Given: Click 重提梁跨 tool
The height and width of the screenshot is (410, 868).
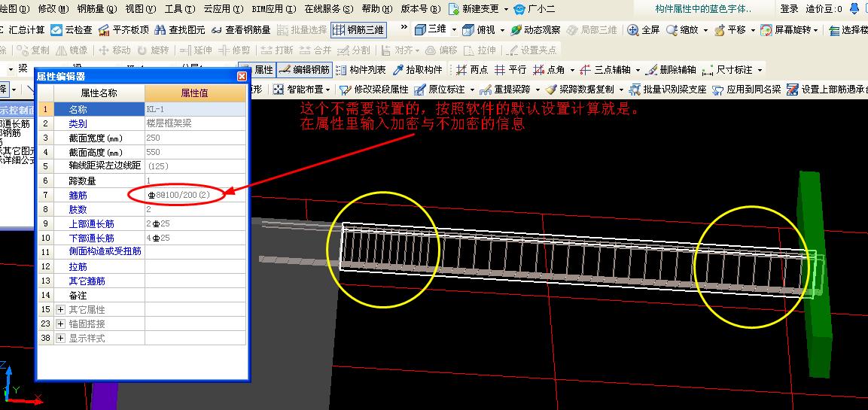Looking at the screenshot, I should click(x=505, y=89).
